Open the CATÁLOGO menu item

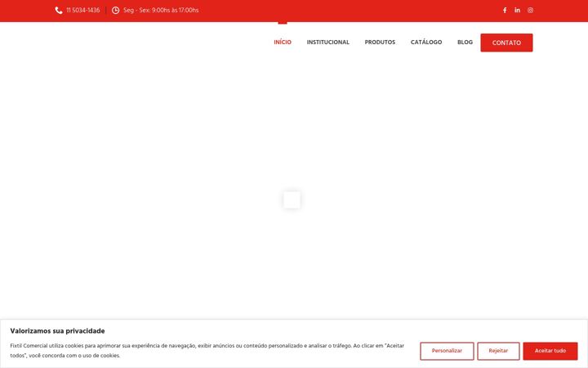(426, 42)
